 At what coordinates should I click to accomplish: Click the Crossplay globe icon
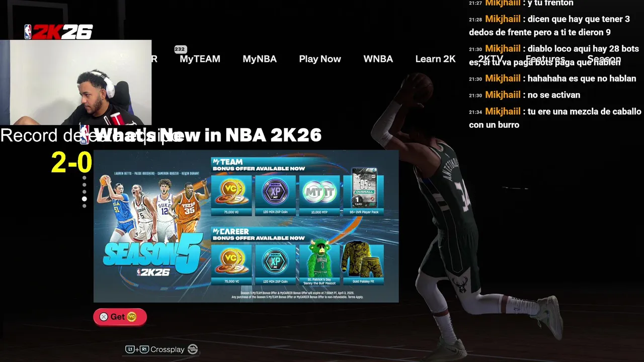pyautogui.click(x=193, y=349)
